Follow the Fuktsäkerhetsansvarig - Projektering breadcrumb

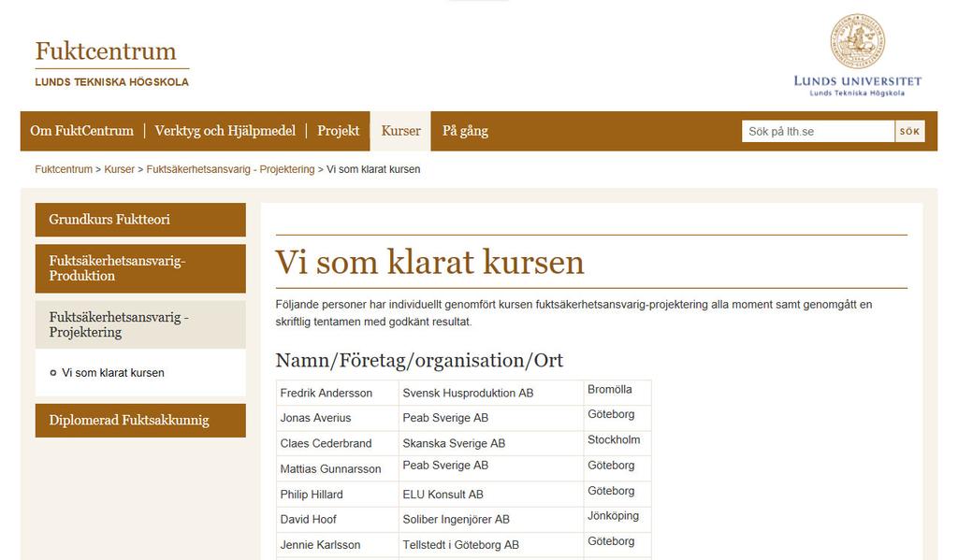pyautogui.click(x=230, y=169)
